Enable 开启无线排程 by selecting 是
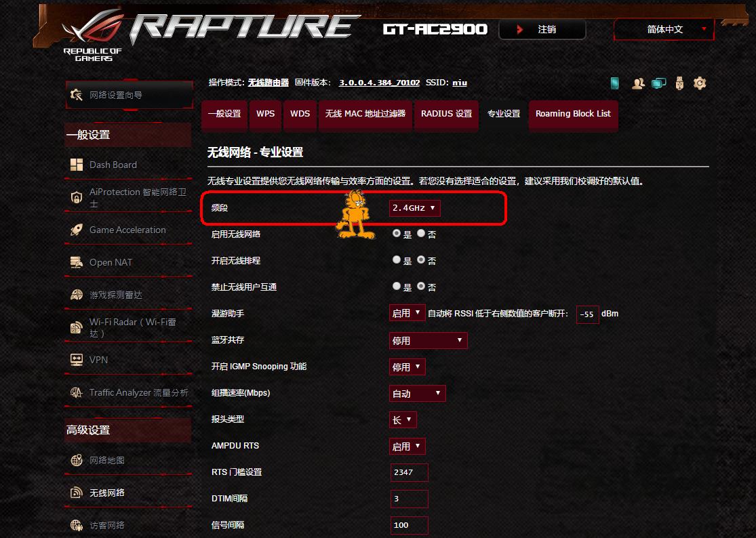756x538 pixels. tap(396, 260)
